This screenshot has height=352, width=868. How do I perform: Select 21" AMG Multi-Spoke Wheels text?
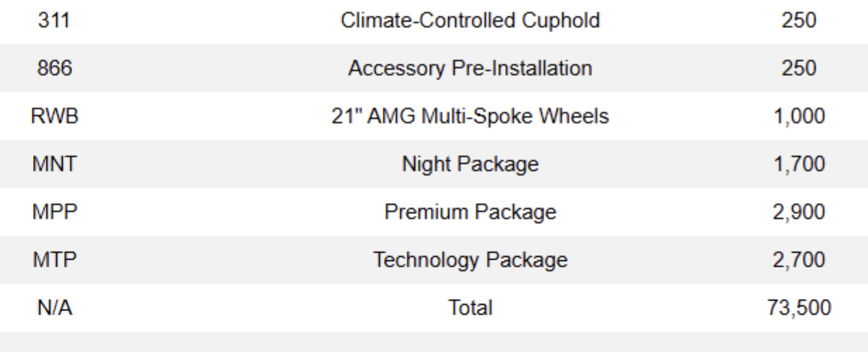coord(470,116)
